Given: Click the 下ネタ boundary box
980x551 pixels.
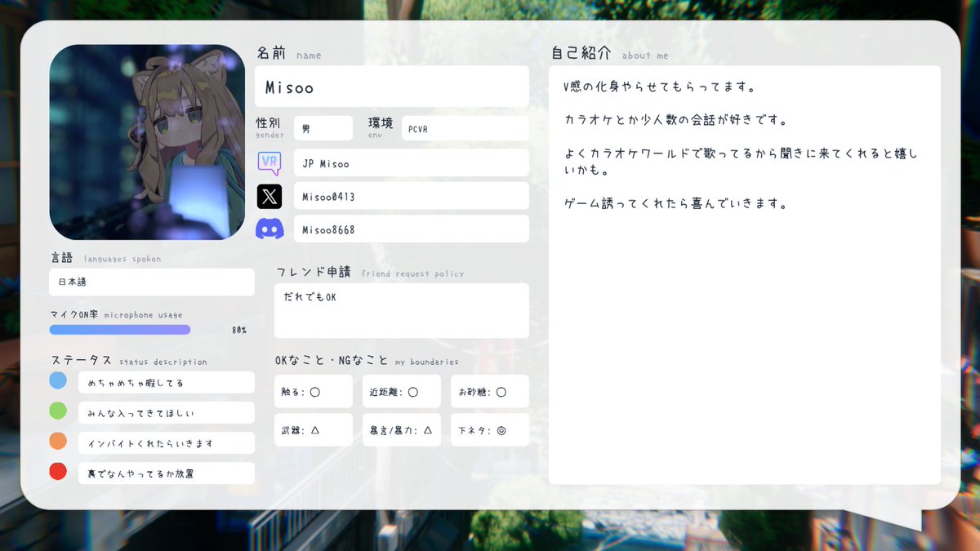Looking at the screenshot, I should point(490,430).
